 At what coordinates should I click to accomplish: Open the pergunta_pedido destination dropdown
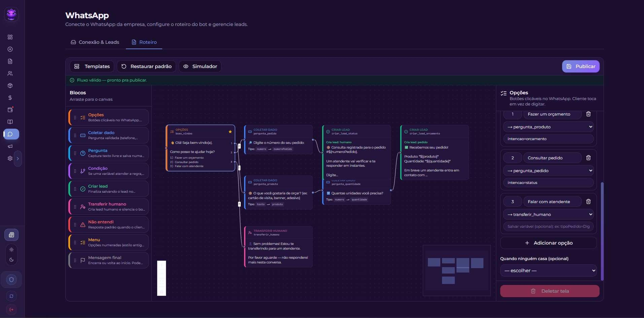pyautogui.click(x=548, y=171)
